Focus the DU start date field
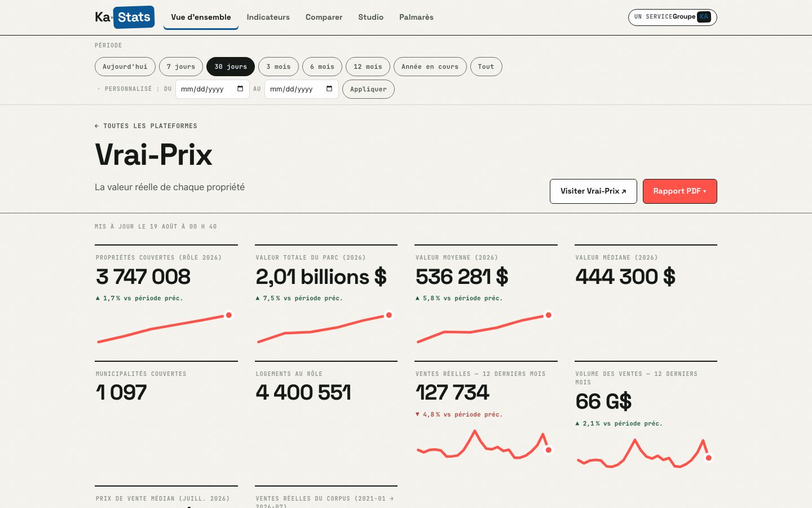 click(213, 89)
